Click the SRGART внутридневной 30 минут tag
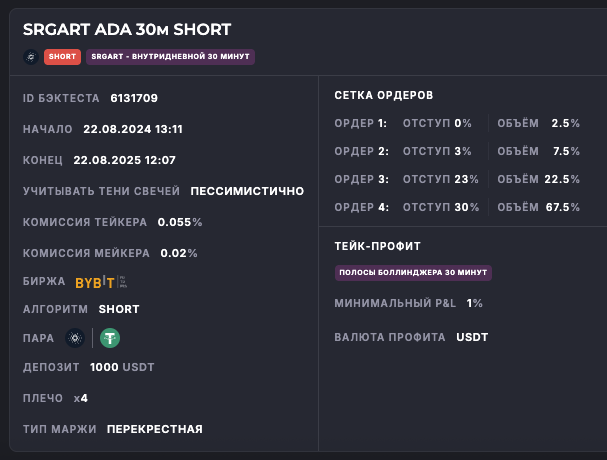The height and width of the screenshot is (460, 607). click(171, 56)
